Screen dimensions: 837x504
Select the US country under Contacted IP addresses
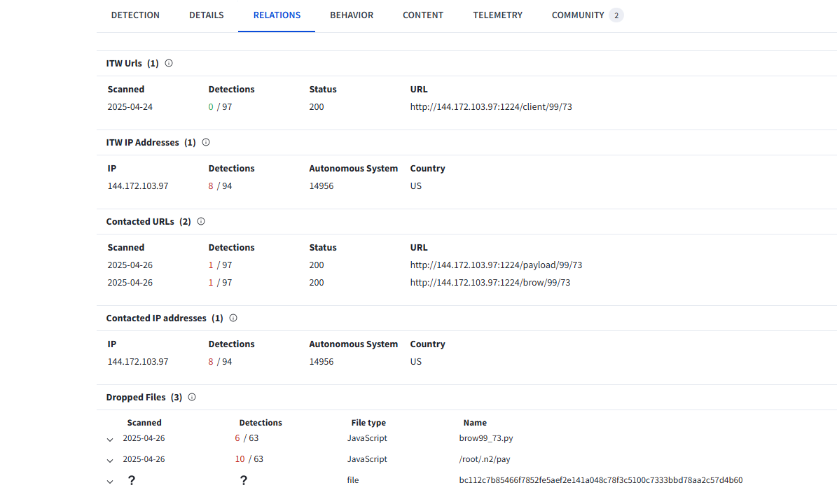(416, 362)
